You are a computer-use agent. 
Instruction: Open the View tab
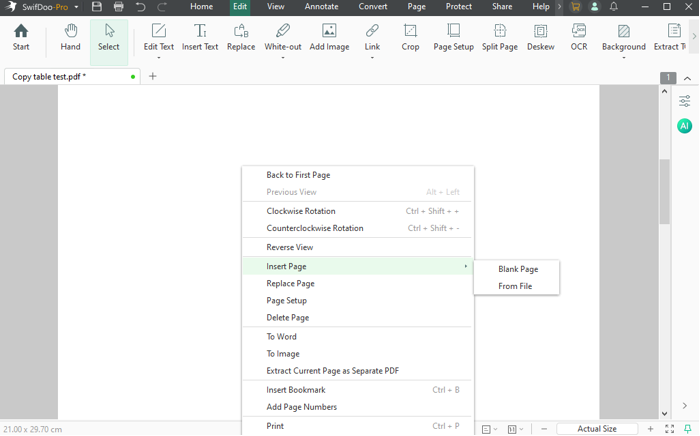275,7
